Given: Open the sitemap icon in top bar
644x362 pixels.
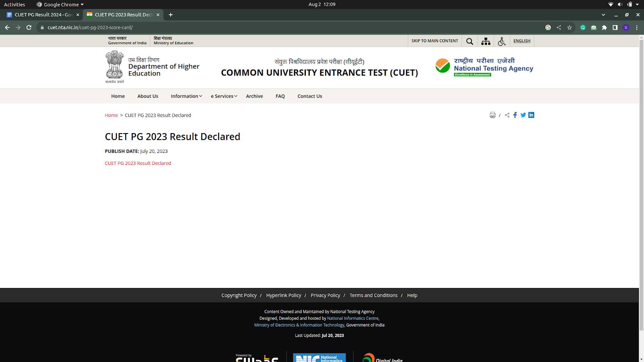Looking at the screenshot, I should (x=486, y=41).
